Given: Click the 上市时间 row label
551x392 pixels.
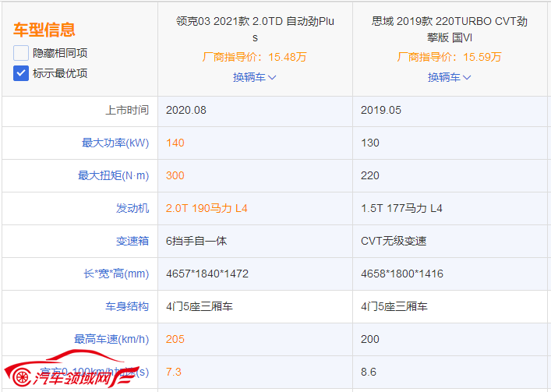Looking at the screenshot, I should 127,110.
